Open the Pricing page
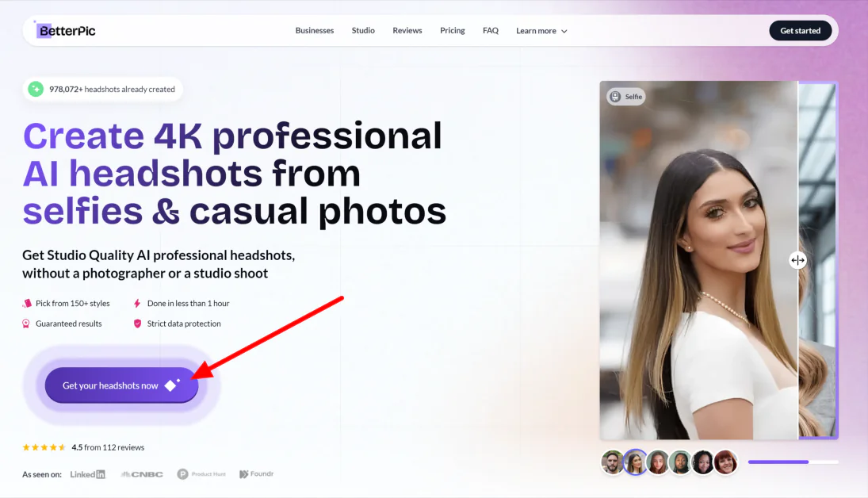Image resolution: width=868 pixels, height=498 pixels. pyautogui.click(x=453, y=30)
